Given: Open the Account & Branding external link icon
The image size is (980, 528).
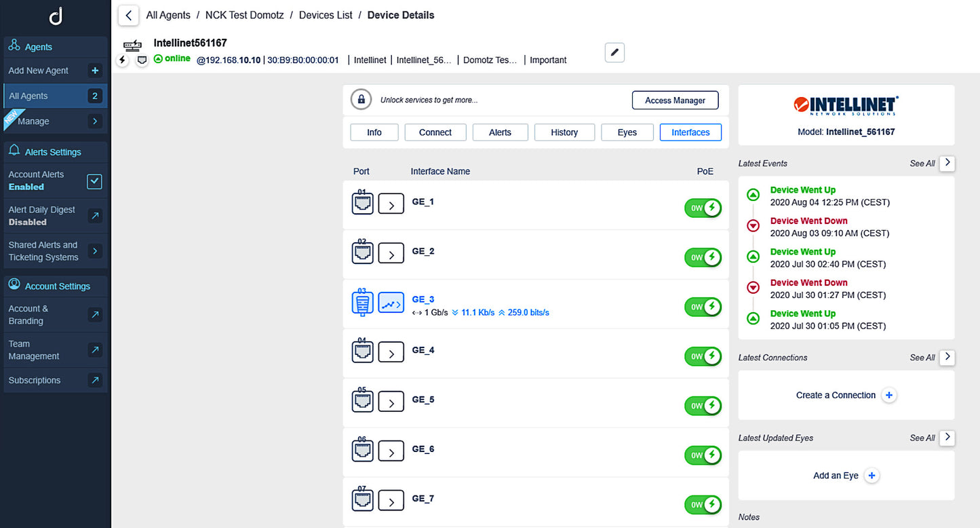Looking at the screenshot, I should tap(95, 314).
